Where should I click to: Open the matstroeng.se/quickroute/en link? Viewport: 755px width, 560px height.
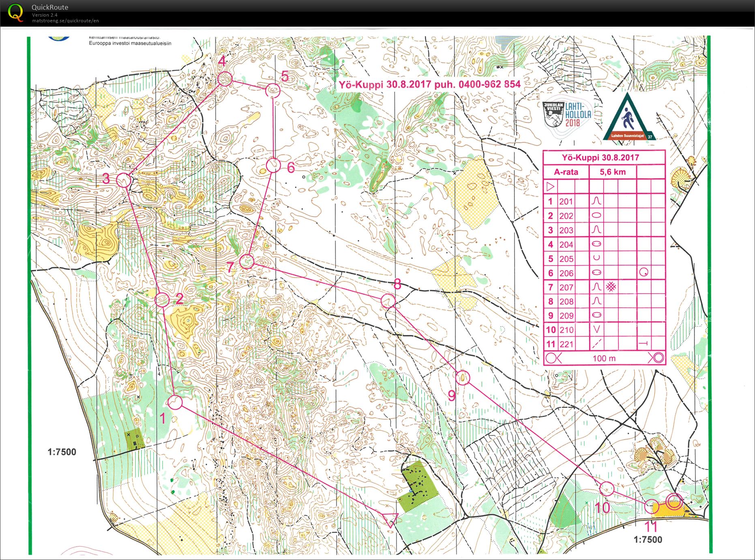pos(65,21)
